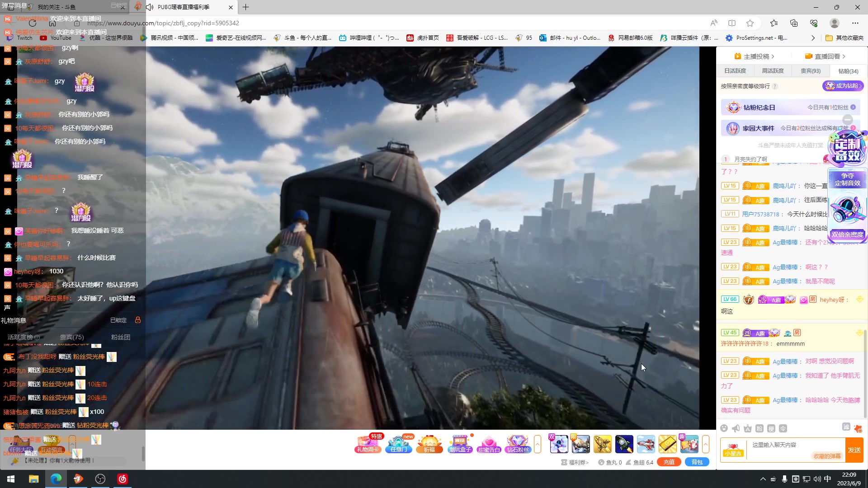Switch to the 周活跃度 tab
This screenshot has height=488, width=868.
tap(773, 71)
